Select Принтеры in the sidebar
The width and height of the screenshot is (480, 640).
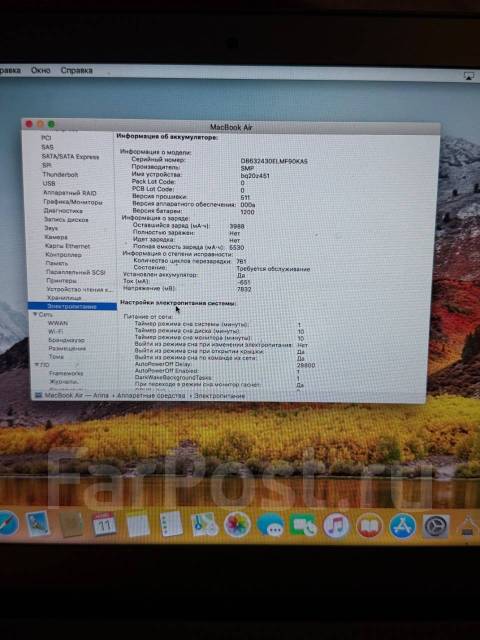(61, 280)
